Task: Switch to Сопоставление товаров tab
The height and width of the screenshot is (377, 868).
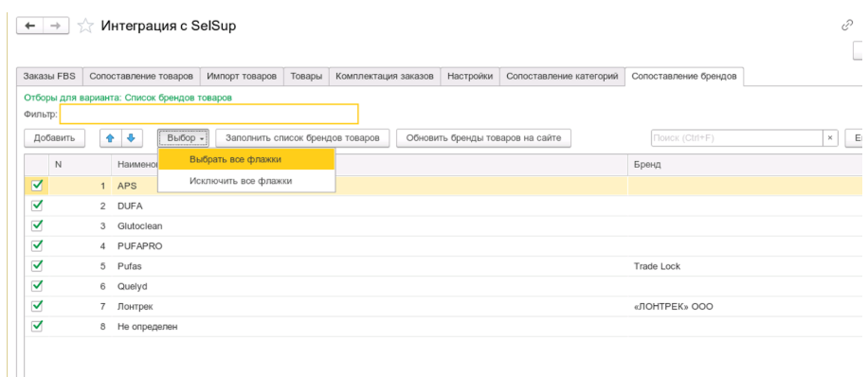Action: coord(141,77)
